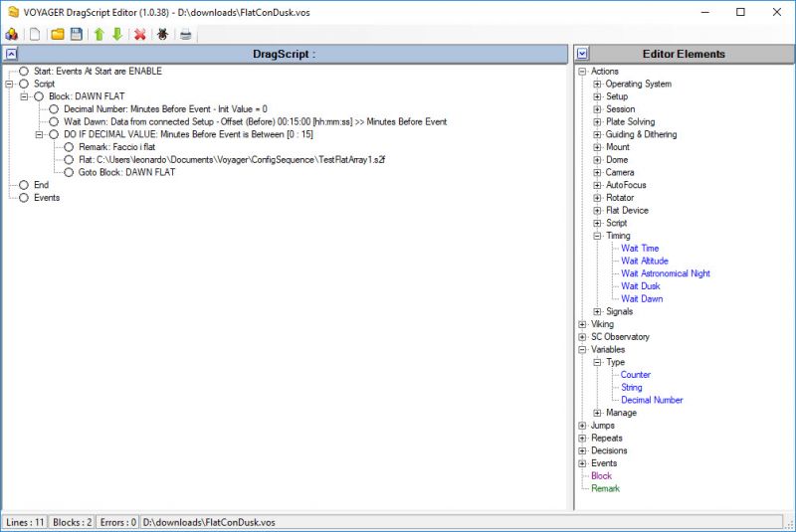The width and height of the screenshot is (796, 532).
Task: Click the bug debug toolbar icon
Action: click(162, 34)
